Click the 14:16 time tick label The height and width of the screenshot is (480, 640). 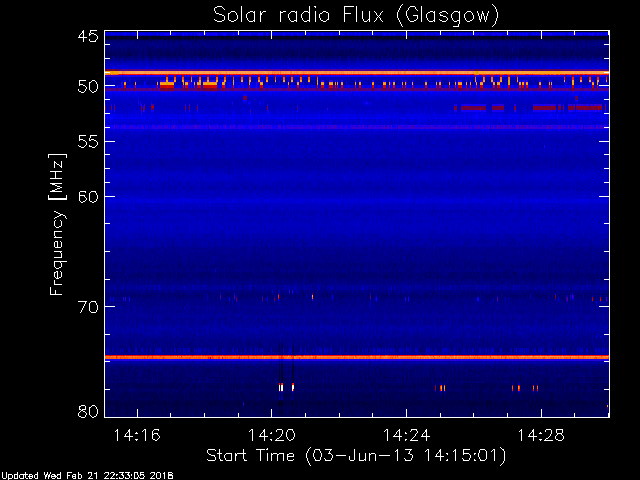tap(137, 435)
